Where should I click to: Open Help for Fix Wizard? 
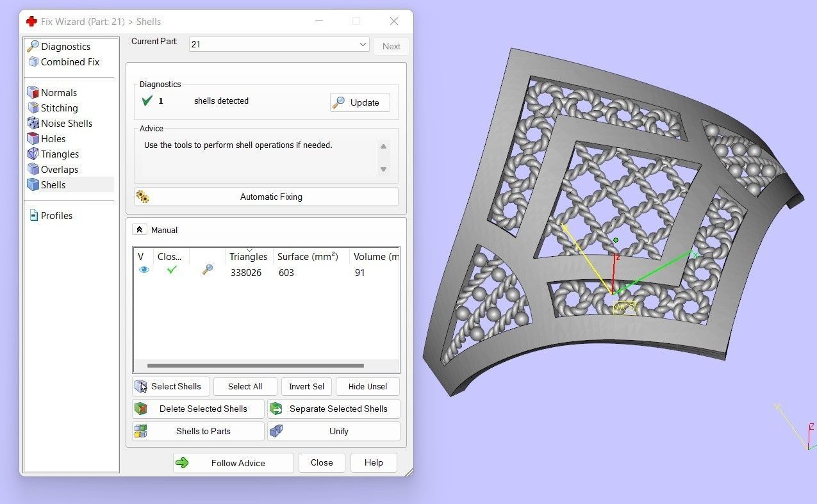(374, 463)
